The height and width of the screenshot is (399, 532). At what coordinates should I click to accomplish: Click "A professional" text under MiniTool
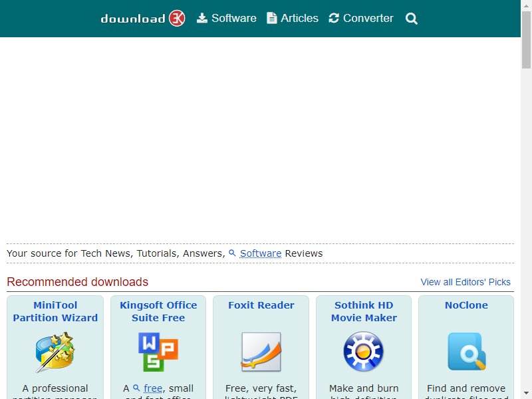55,388
